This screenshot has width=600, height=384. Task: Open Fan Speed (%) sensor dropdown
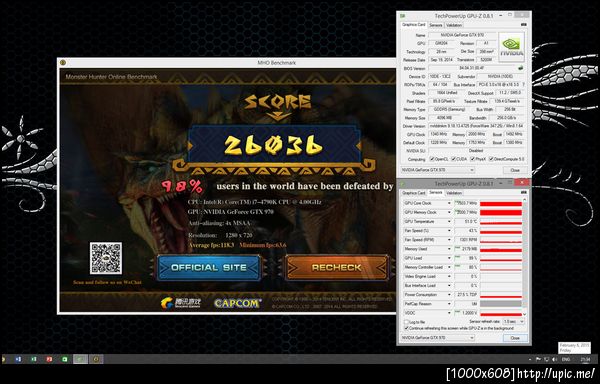[x=449, y=231]
